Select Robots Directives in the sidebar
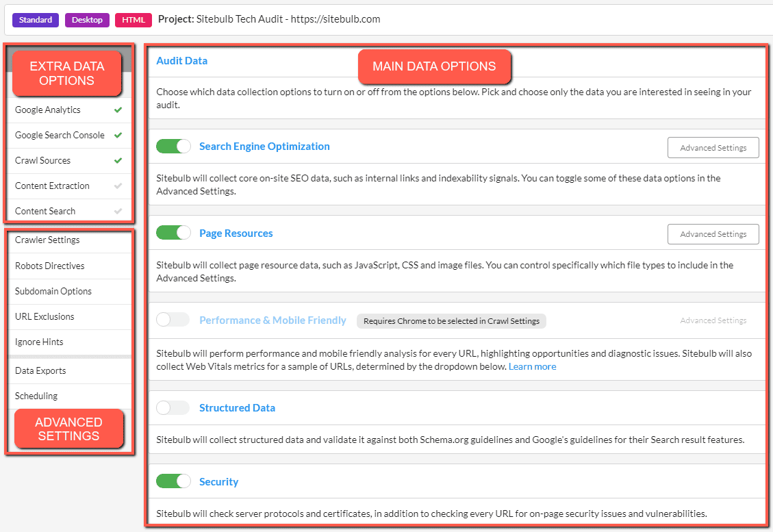Screen dimensions: 773x532 [x=70, y=266]
